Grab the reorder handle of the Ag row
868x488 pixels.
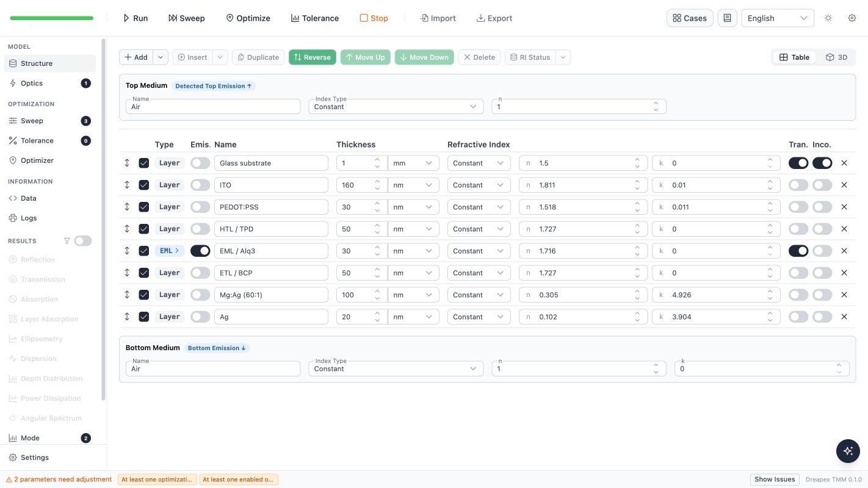127,317
